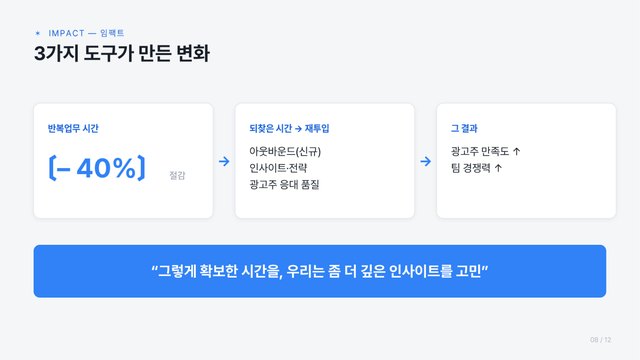Viewport: 640px width, 360px height.
Task: Click the blue quote banner
Action: coord(320,271)
